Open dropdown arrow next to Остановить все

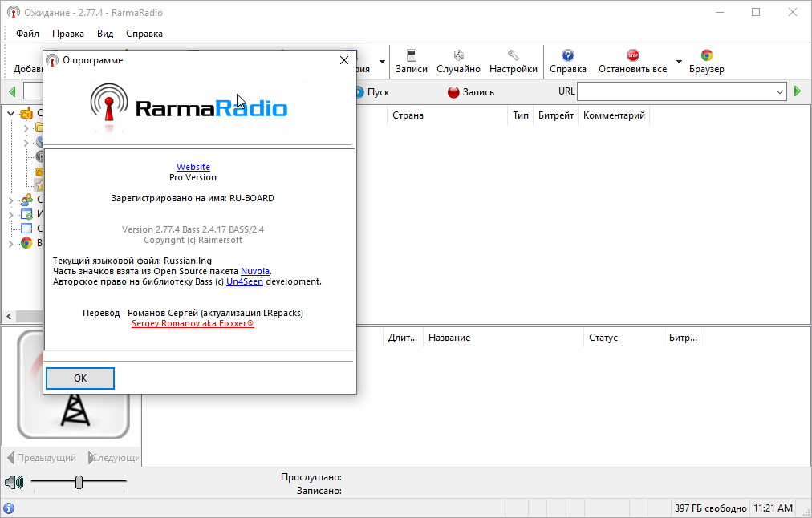pyautogui.click(x=679, y=62)
